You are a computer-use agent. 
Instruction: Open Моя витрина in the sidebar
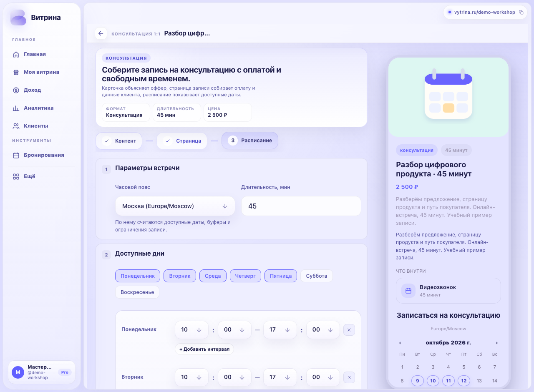(42, 72)
